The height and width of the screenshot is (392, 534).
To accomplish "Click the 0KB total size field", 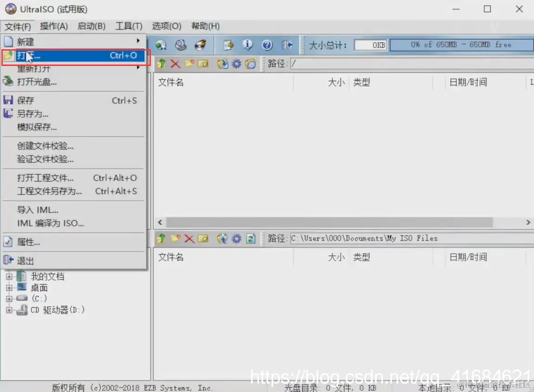I will (371, 45).
